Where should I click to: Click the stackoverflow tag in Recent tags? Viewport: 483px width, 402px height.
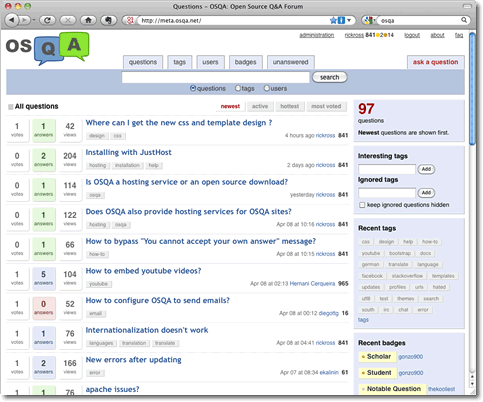coord(407,276)
